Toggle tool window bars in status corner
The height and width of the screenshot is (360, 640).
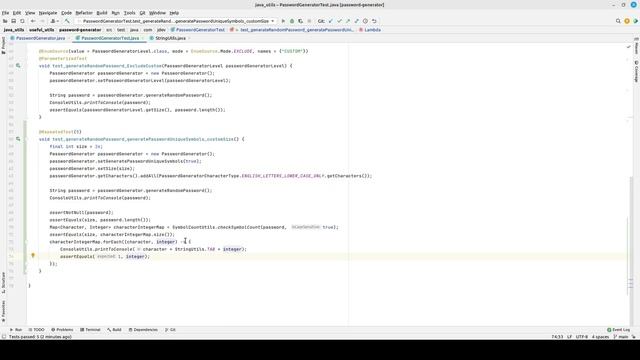(4, 337)
